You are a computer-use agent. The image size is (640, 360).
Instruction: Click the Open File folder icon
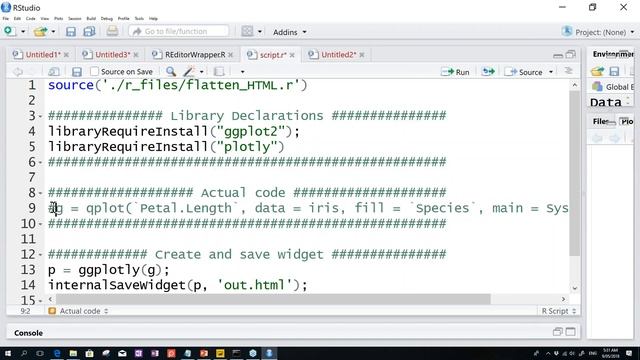pos(40,31)
